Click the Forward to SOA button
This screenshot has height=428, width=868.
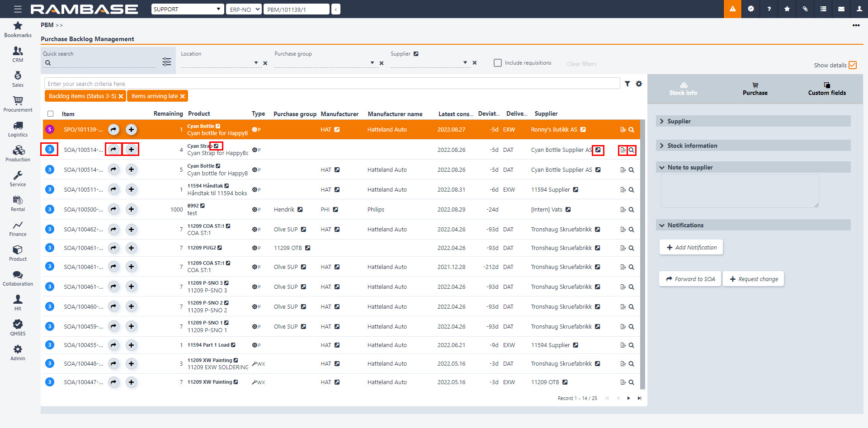pos(690,279)
